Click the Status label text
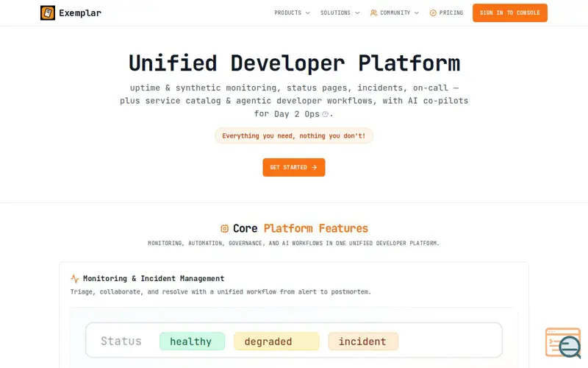Screen dimensions: 588x368 [x=121, y=341]
